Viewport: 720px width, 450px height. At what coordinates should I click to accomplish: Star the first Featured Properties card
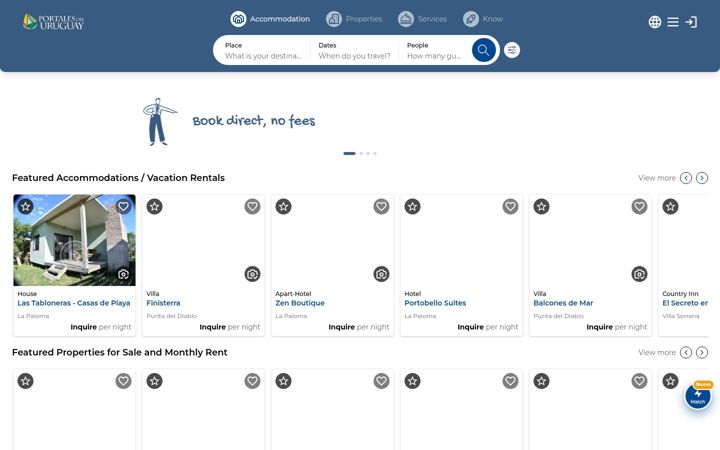26,381
